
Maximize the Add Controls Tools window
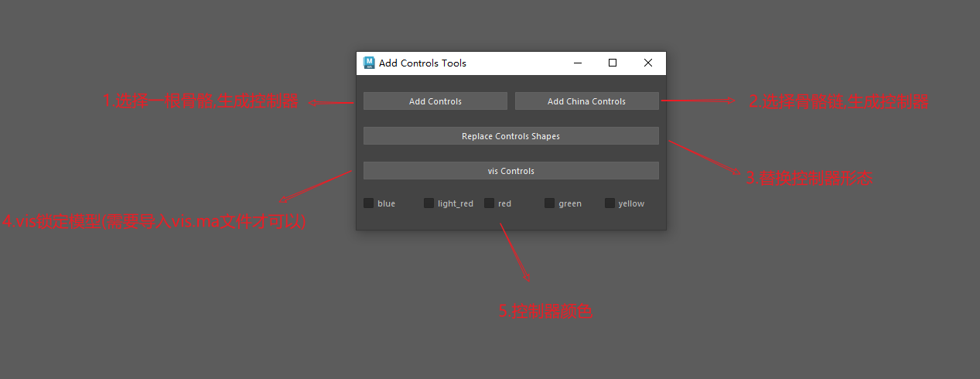pyautogui.click(x=613, y=63)
